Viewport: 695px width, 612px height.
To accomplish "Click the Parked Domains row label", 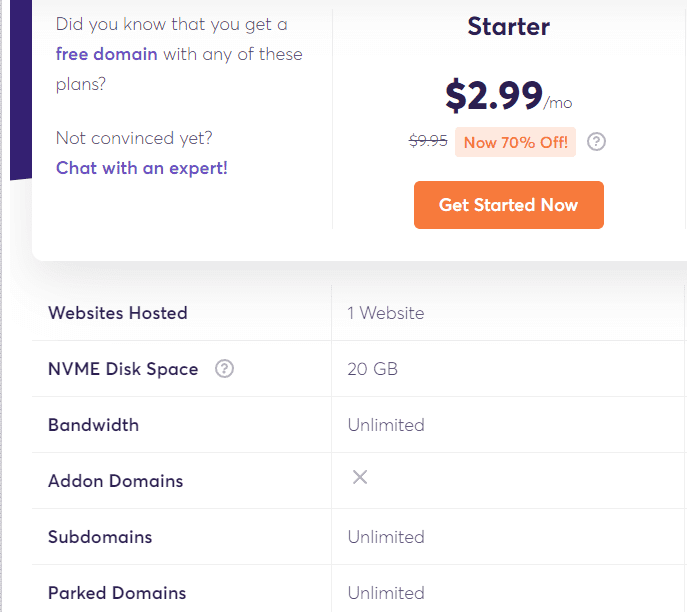I will [x=117, y=593].
